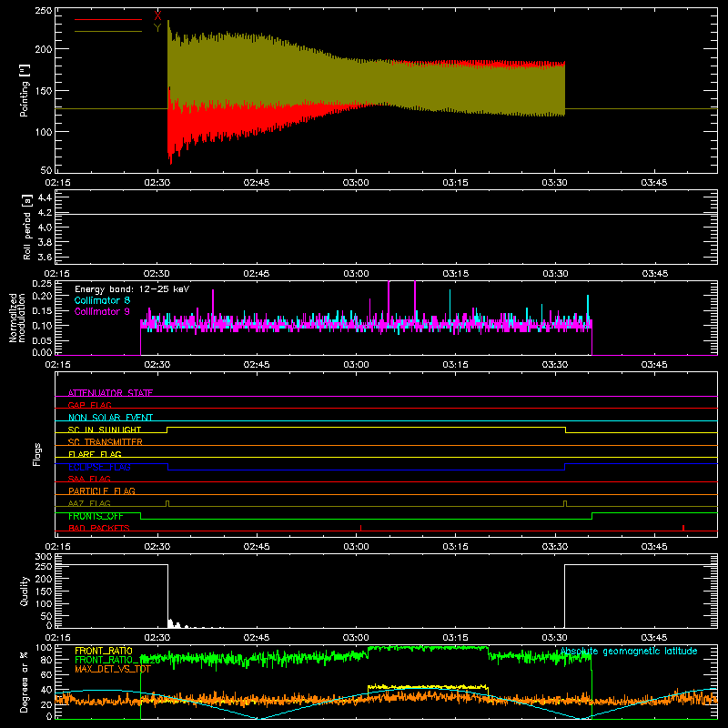Click the 0.25 tick on modulation axis
This screenshot has width=728, height=728.
42,283
